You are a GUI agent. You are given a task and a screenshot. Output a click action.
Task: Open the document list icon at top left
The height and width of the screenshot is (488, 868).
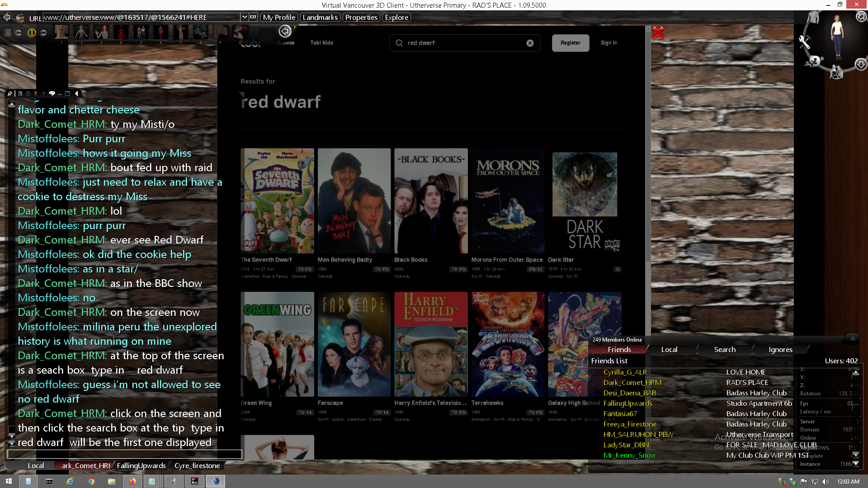[8, 33]
